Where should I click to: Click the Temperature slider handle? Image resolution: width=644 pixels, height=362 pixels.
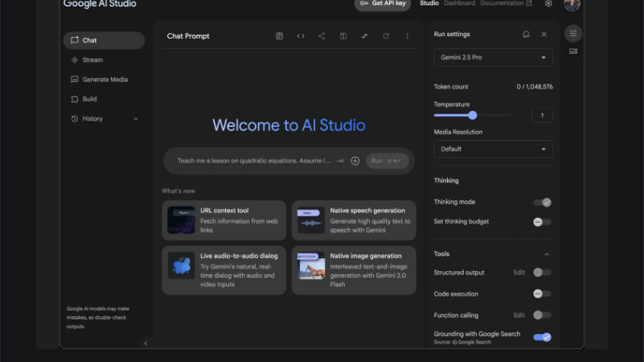[x=473, y=116]
